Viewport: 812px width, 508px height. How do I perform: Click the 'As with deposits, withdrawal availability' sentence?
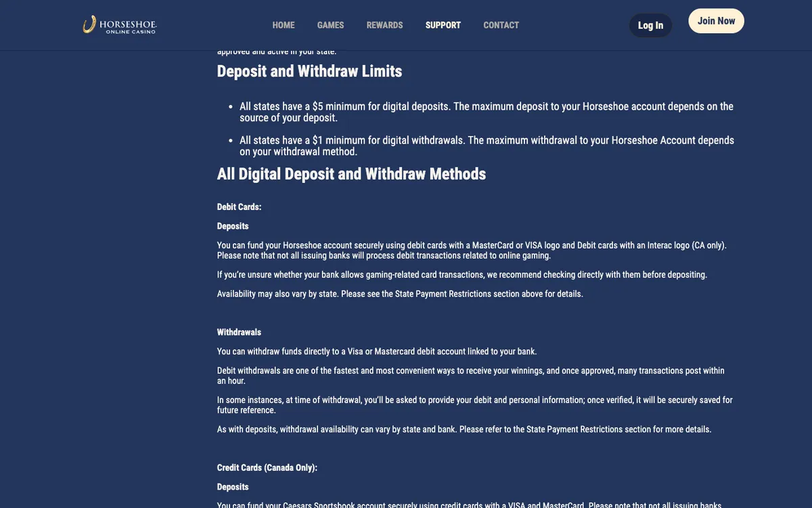[x=464, y=429]
